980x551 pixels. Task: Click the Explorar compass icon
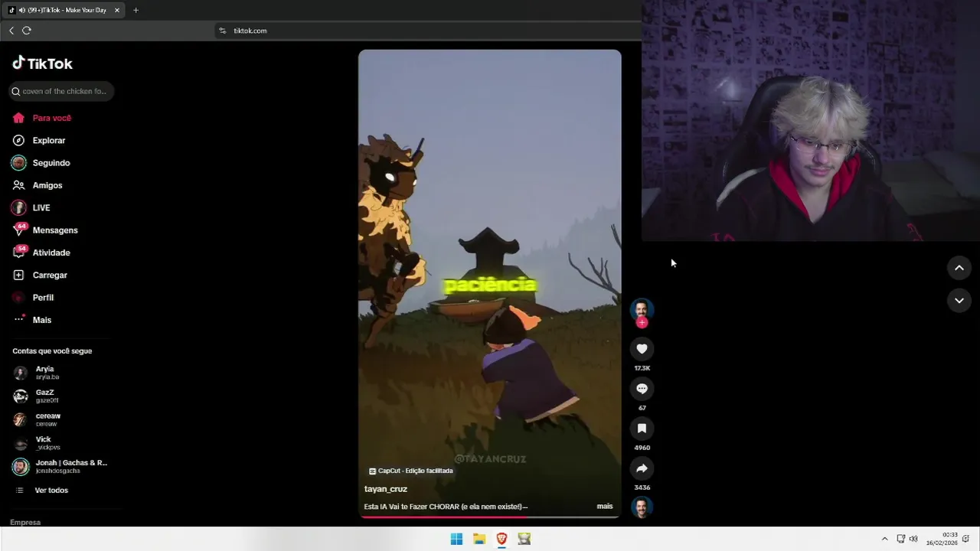pyautogui.click(x=18, y=141)
